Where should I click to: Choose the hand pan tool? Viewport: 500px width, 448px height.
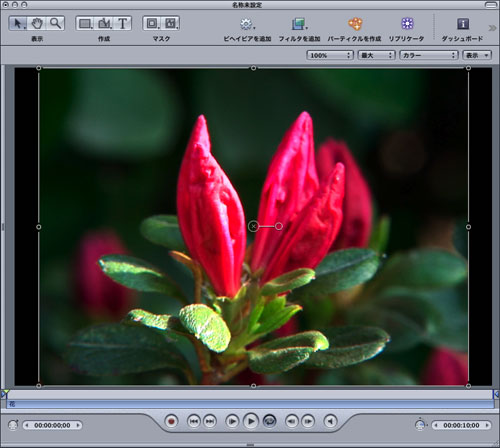tap(37, 23)
